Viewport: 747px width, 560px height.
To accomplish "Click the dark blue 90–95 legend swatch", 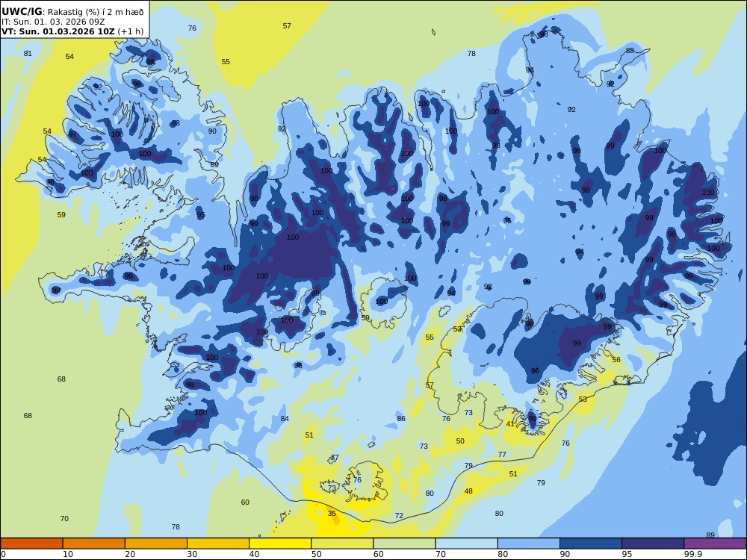I will pyautogui.click(x=591, y=544).
